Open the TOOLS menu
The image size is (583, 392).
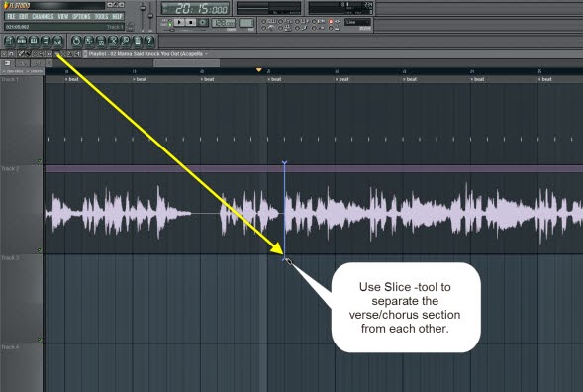tap(101, 17)
